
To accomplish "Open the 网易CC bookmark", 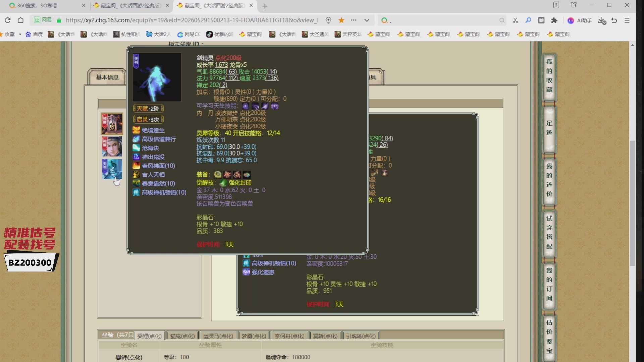I will point(189,34).
